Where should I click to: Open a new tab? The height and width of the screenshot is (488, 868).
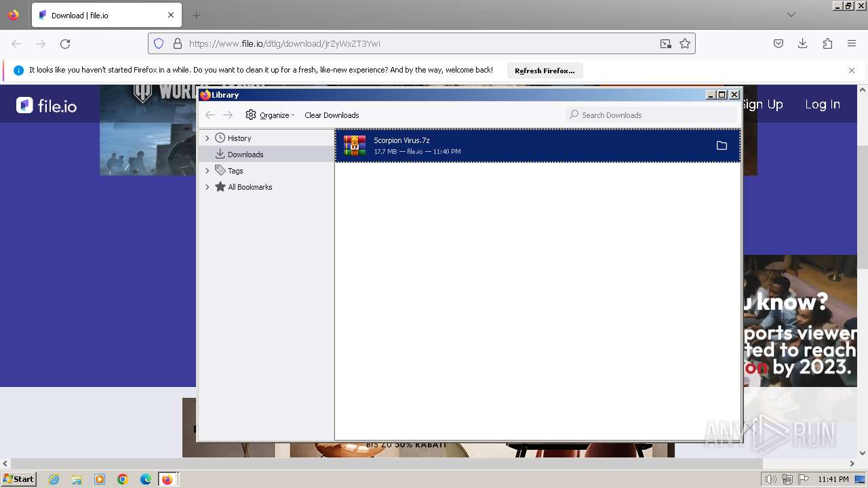(x=196, y=15)
